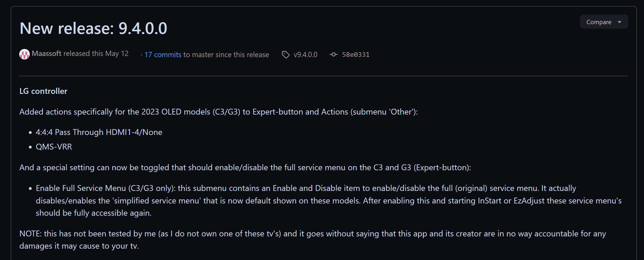Select the QMS-VRR list item
The height and width of the screenshot is (260, 644).
54,147
